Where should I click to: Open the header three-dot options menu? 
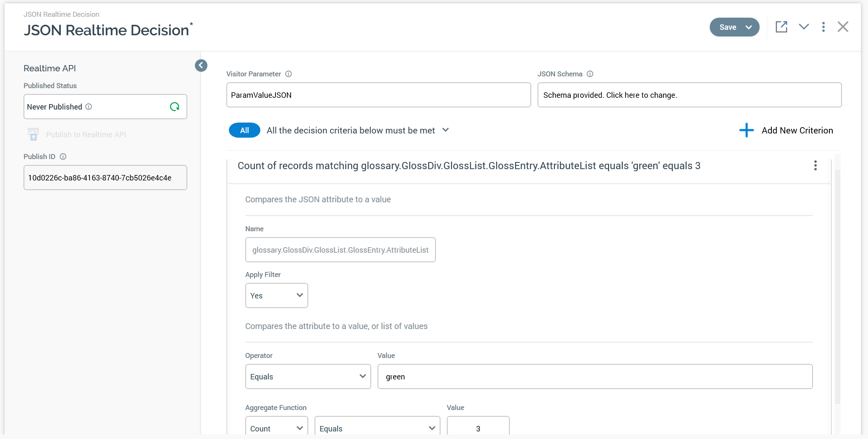[x=823, y=27]
